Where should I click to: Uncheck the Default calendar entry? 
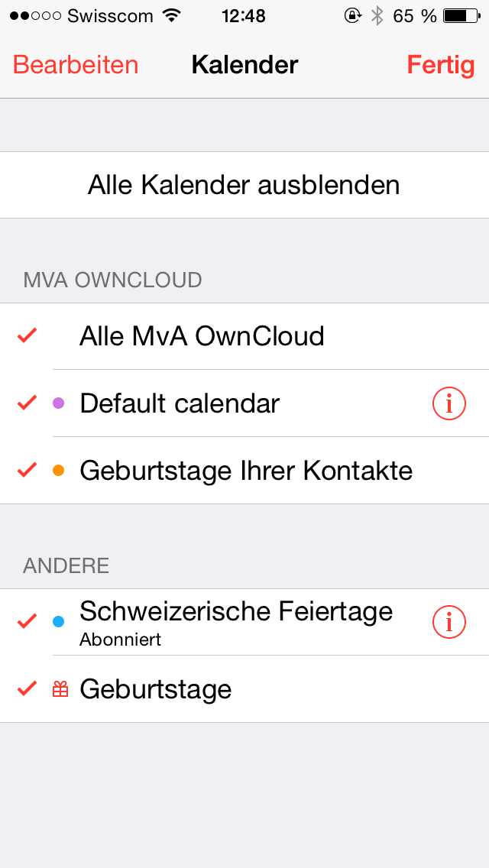[26, 403]
